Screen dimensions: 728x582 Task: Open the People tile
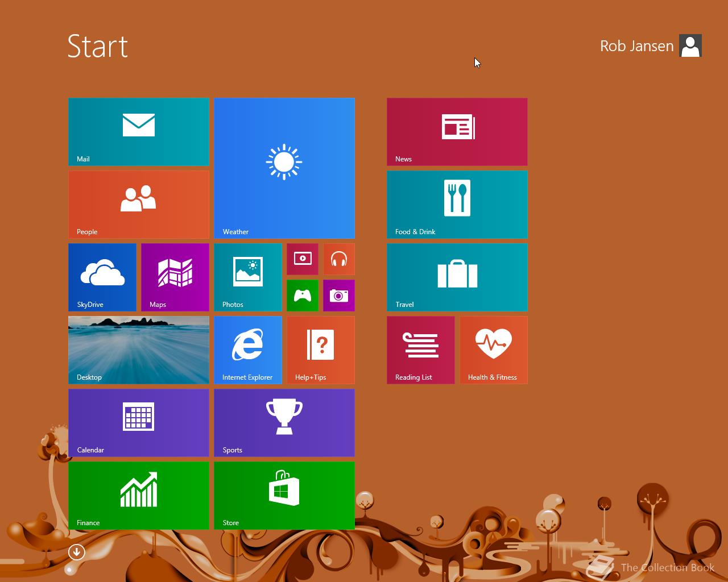(x=139, y=205)
